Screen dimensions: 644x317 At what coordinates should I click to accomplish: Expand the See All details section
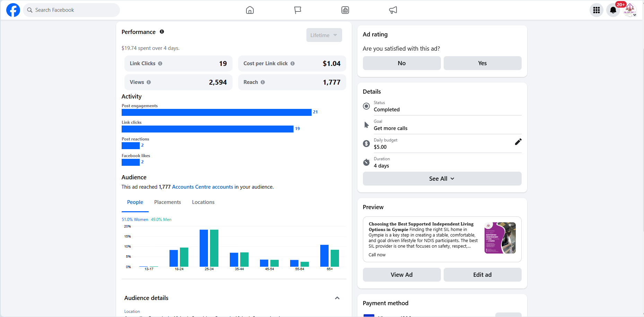pyautogui.click(x=442, y=179)
